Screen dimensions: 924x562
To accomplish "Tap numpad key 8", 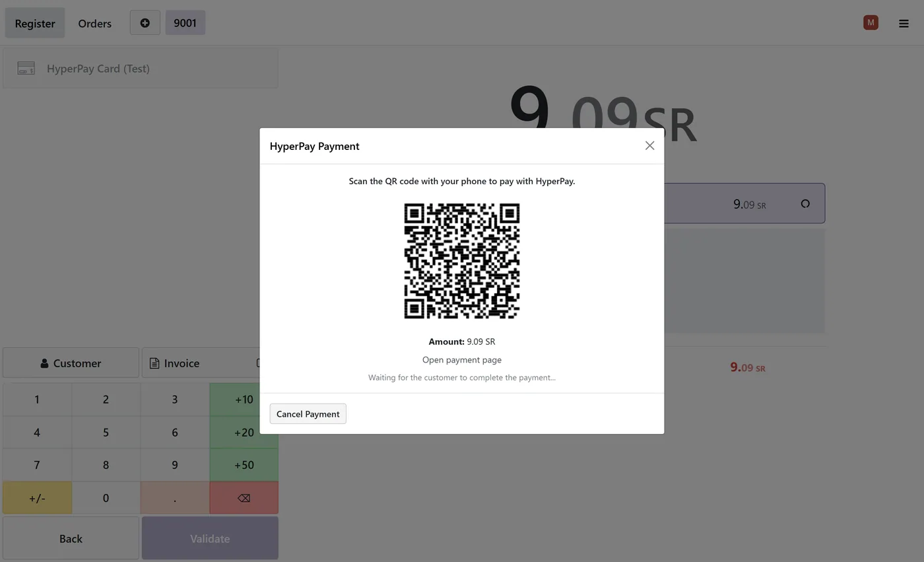I will point(106,465).
